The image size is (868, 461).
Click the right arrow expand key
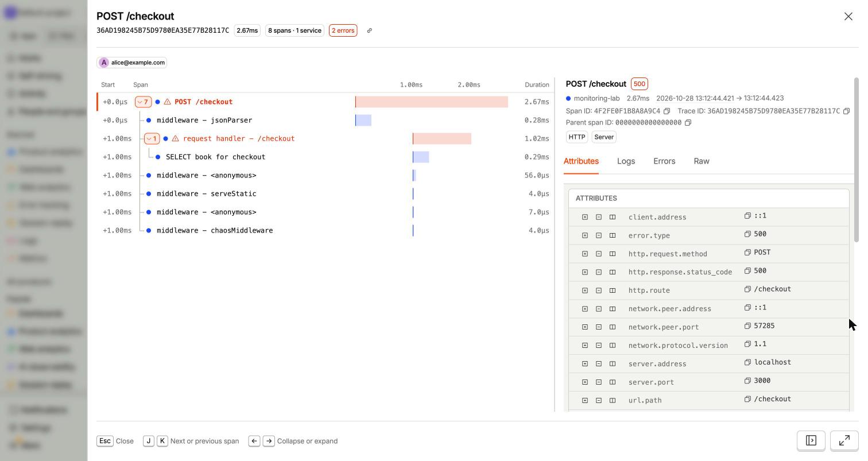click(269, 441)
